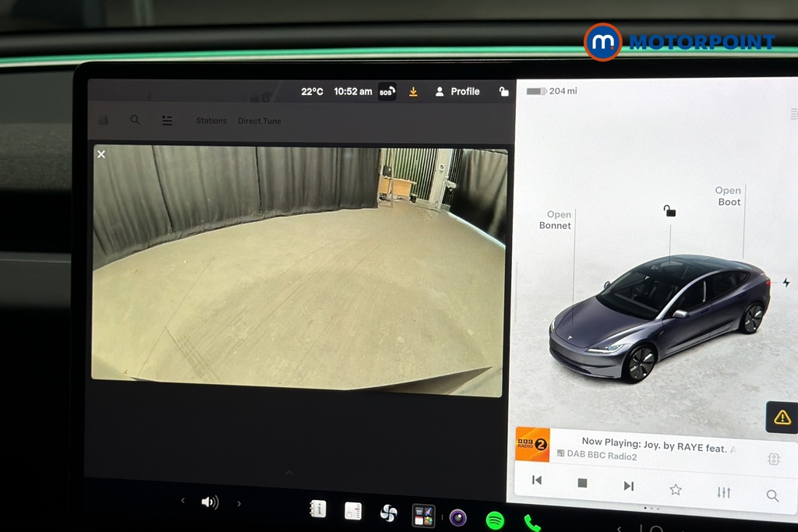Screen dimensions: 798x532
Task: Tap the battery range indicator 204 mi
Action: (552, 91)
